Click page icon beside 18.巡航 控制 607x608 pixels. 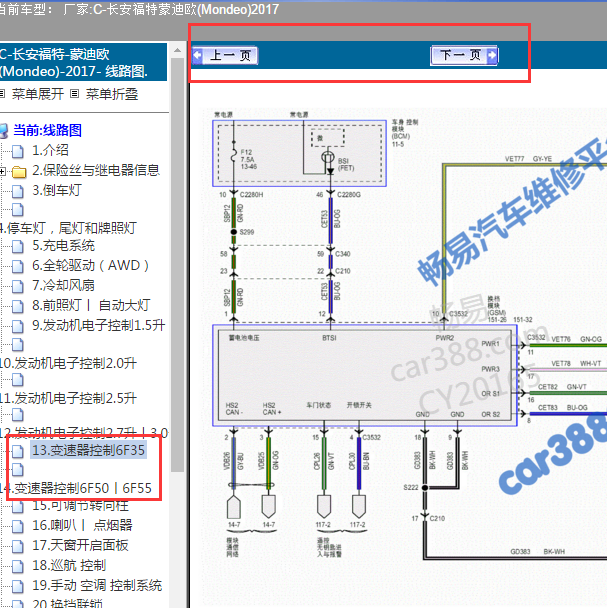click(x=17, y=567)
